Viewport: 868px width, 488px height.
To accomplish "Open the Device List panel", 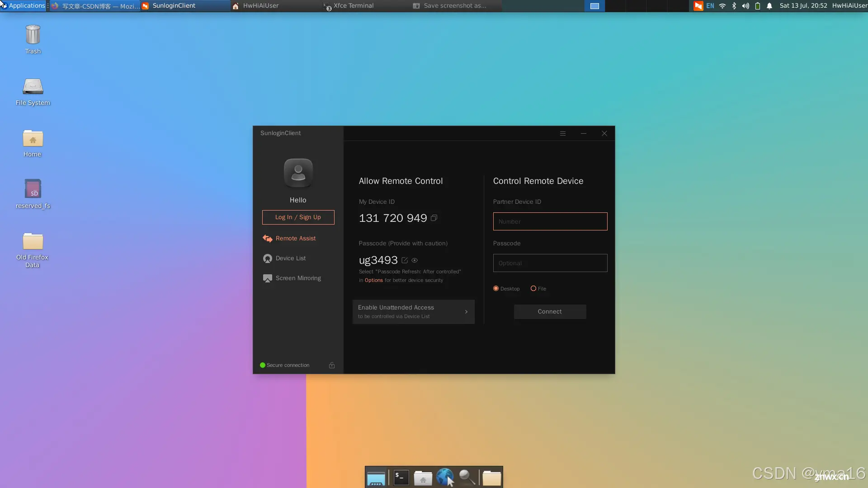I will (290, 258).
